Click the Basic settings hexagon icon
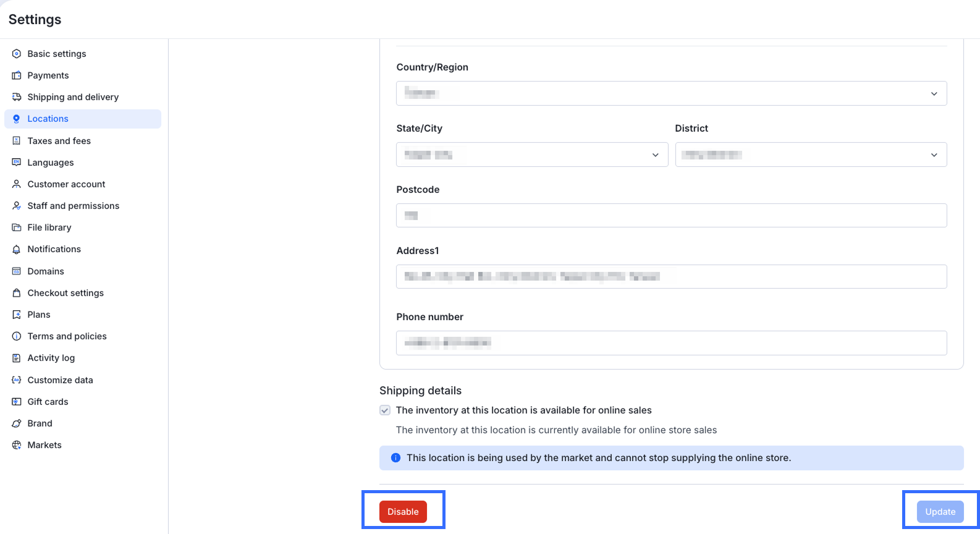This screenshot has height=534, width=980. pos(17,54)
